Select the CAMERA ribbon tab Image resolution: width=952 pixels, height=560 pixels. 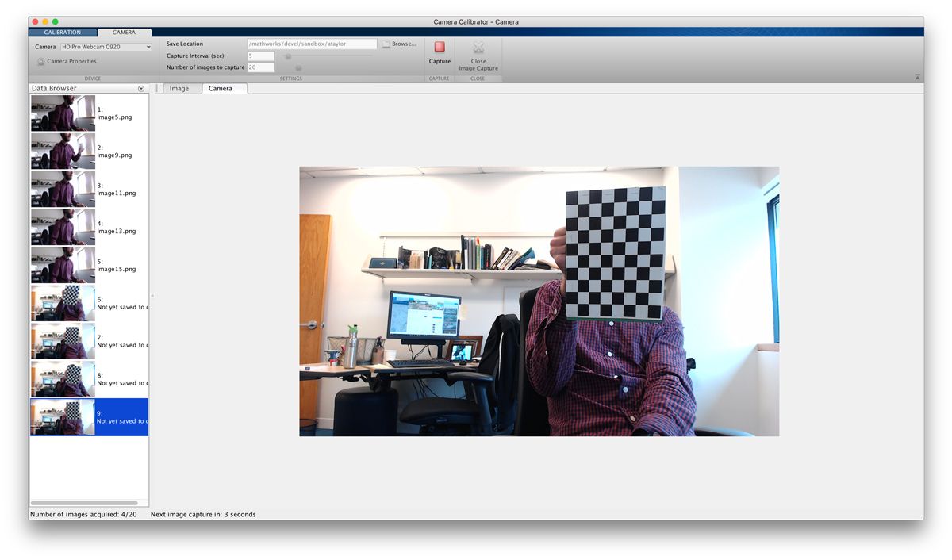tap(124, 33)
